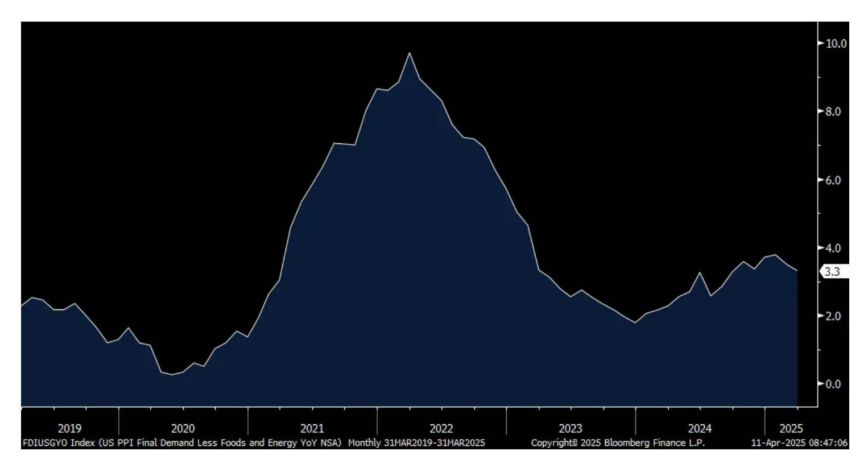The width and height of the screenshot is (868, 463).
Task: Select the 2024 year label on the timeline
Action: (x=699, y=428)
